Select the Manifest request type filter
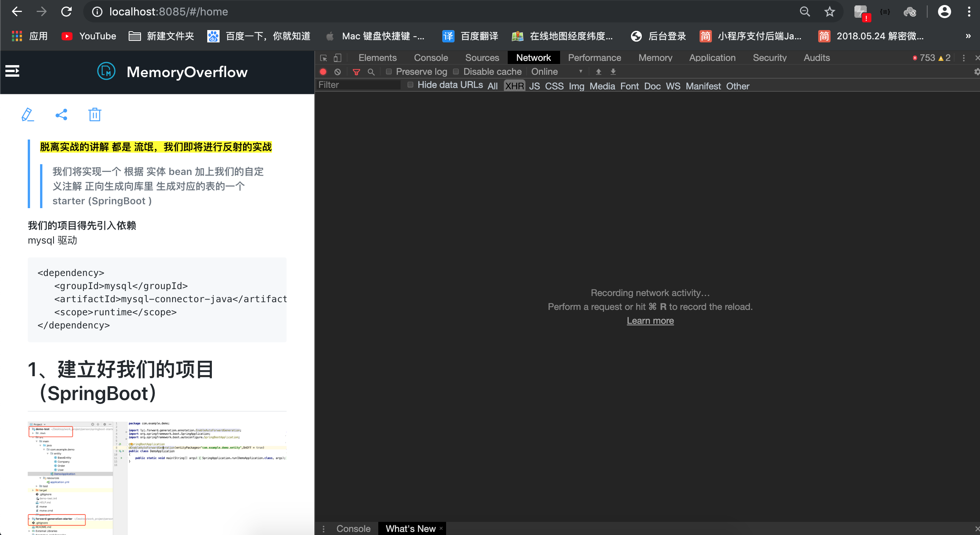980x535 pixels. pos(703,86)
